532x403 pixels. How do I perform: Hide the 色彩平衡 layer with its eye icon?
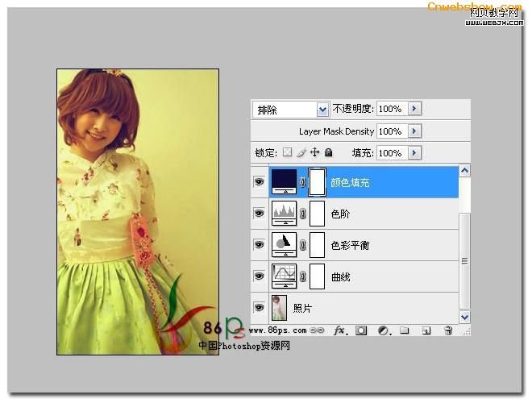point(260,244)
